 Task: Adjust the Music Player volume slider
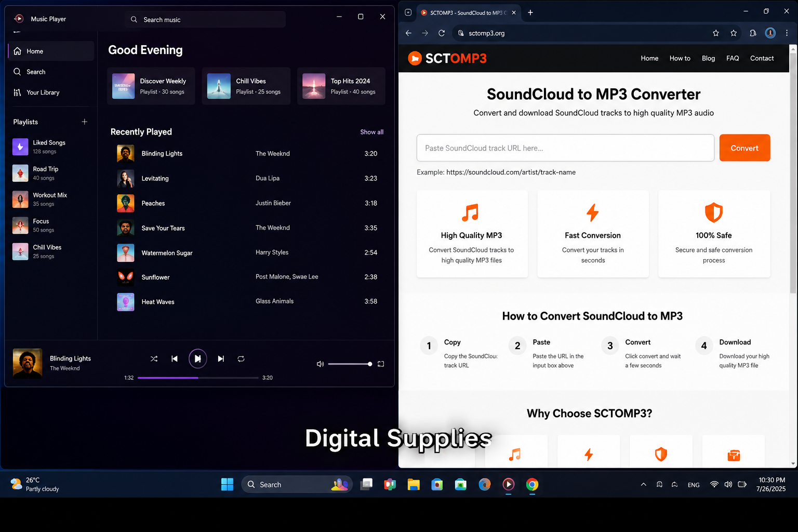pyautogui.click(x=350, y=364)
